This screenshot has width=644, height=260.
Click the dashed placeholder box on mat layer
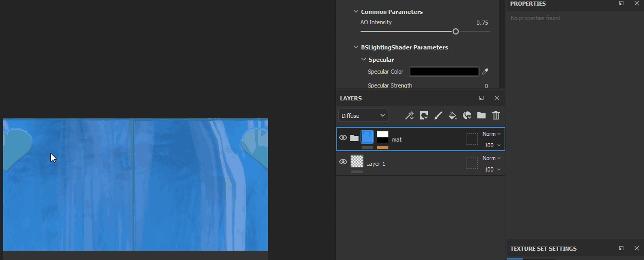click(472, 139)
